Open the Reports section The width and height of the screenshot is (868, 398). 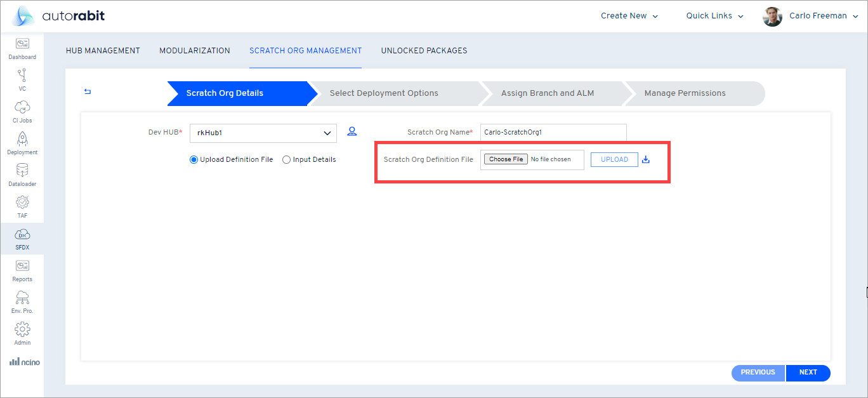22,270
